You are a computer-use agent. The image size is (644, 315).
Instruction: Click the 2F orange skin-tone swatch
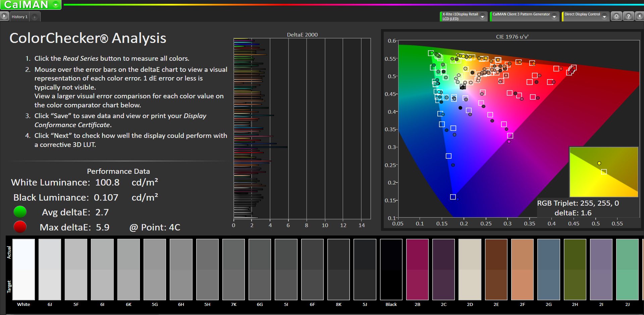pos(522,269)
